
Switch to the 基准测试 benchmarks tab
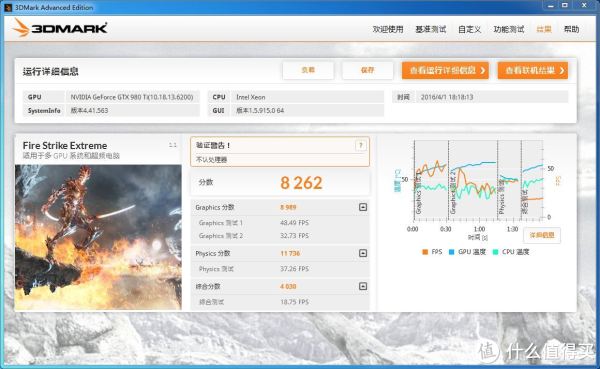tap(430, 29)
